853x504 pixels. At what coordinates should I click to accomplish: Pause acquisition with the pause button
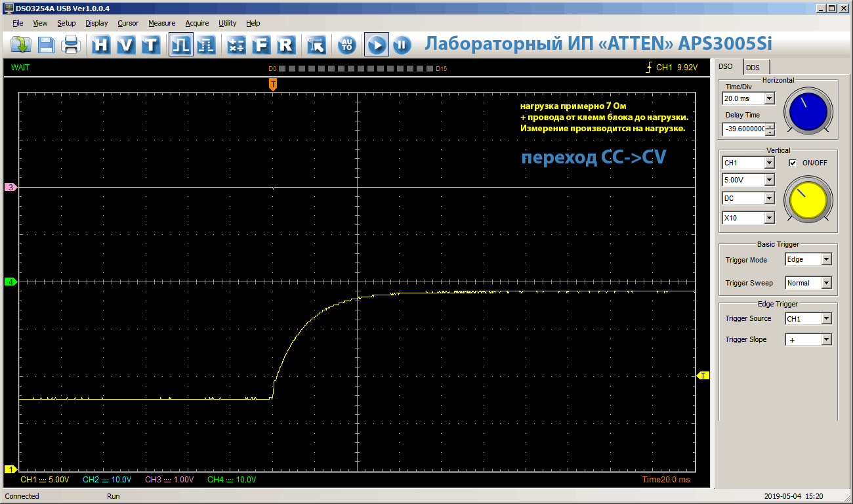[402, 45]
